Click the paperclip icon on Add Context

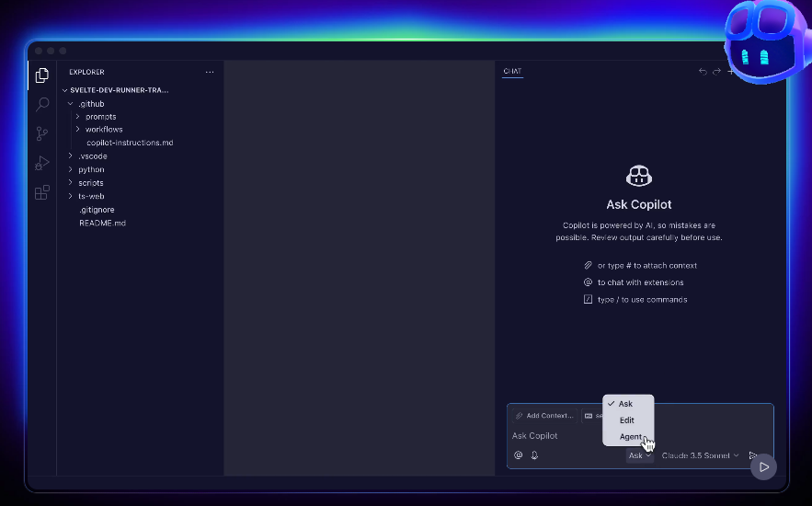click(x=519, y=416)
